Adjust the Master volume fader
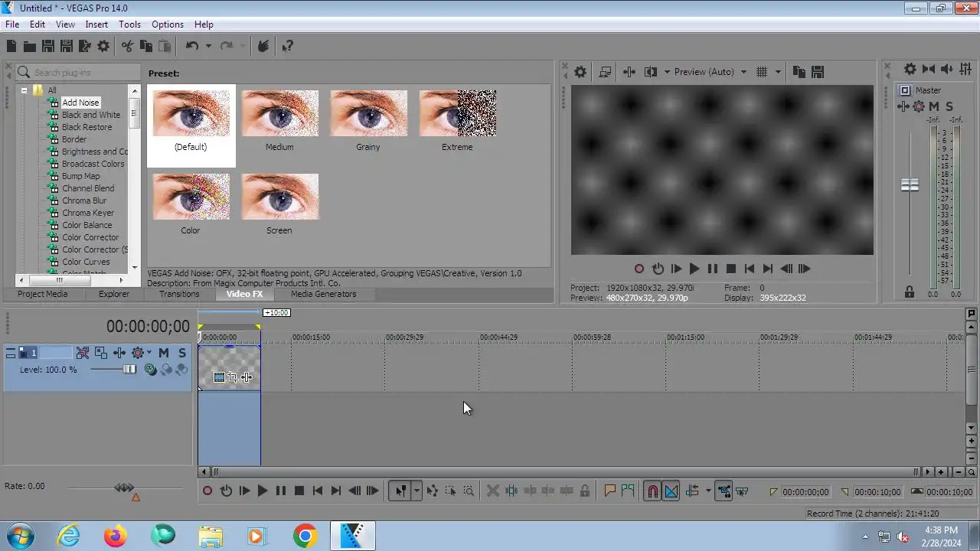Viewport: 980px width, 551px height. 910,185
